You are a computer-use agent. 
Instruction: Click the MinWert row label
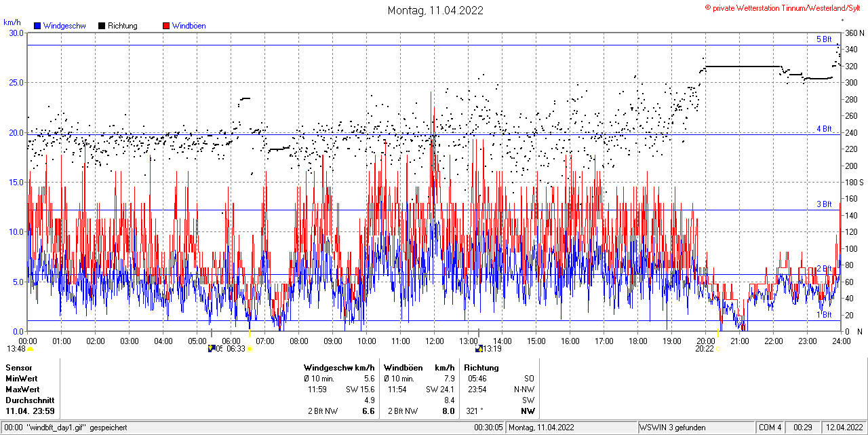(22, 378)
